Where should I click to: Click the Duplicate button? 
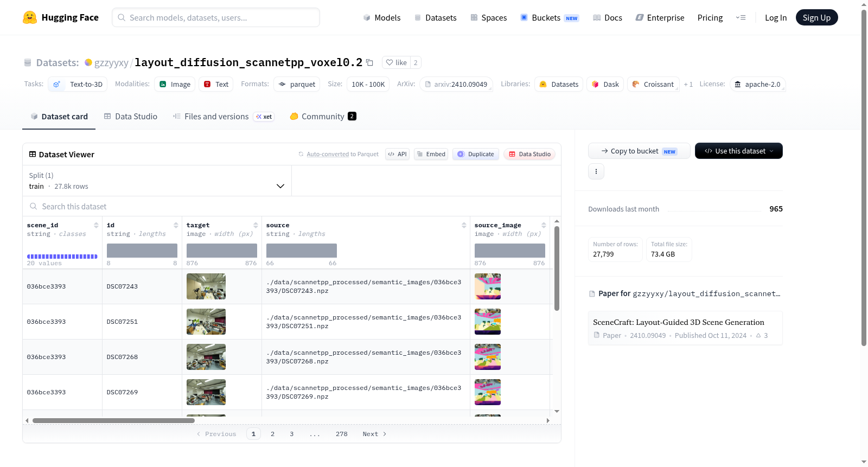tap(476, 154)
